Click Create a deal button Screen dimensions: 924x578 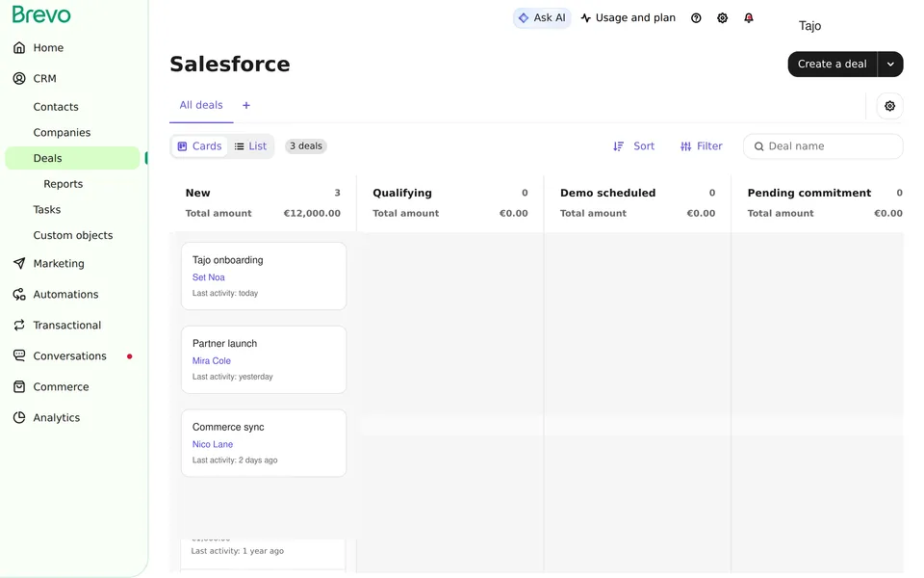coord(832,65)
